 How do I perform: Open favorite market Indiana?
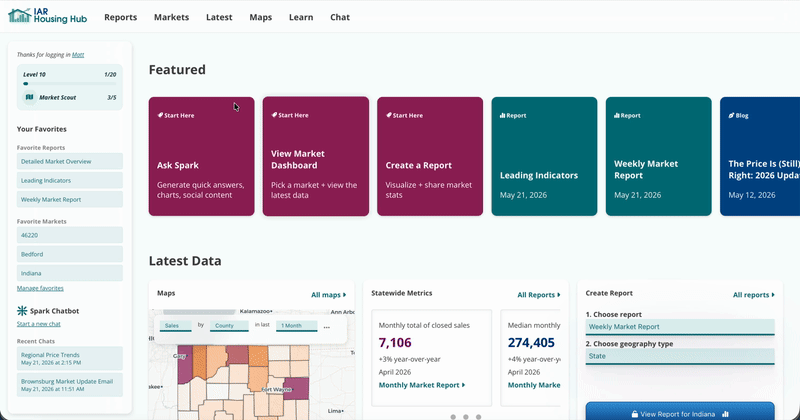pyautogui.click(x=69, y=273)
